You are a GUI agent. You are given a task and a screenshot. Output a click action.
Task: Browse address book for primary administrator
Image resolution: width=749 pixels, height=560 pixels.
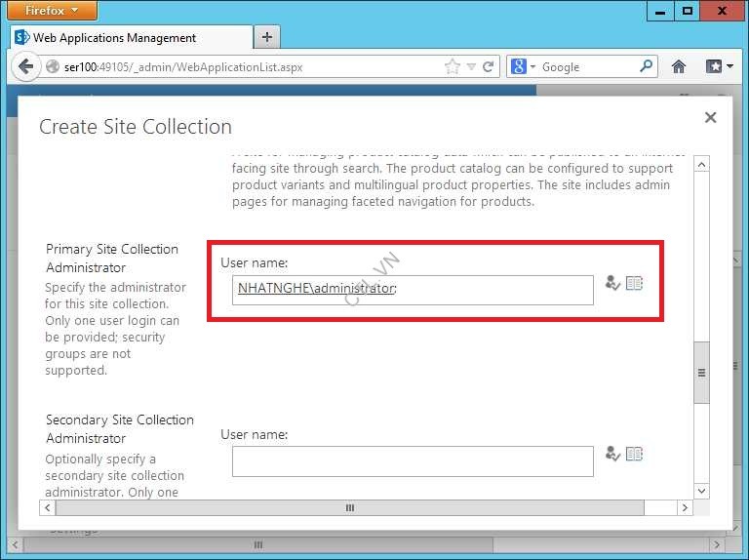coord(635,283)
